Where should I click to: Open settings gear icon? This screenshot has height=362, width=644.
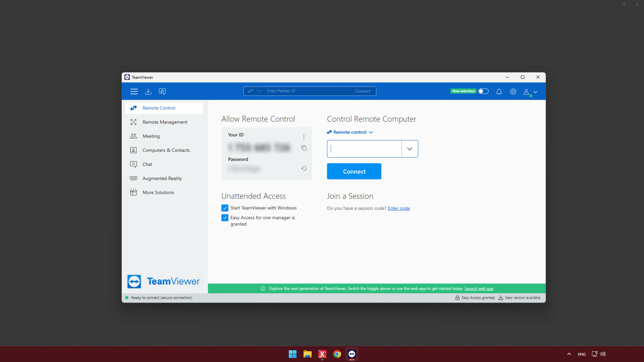click(513, 92)
